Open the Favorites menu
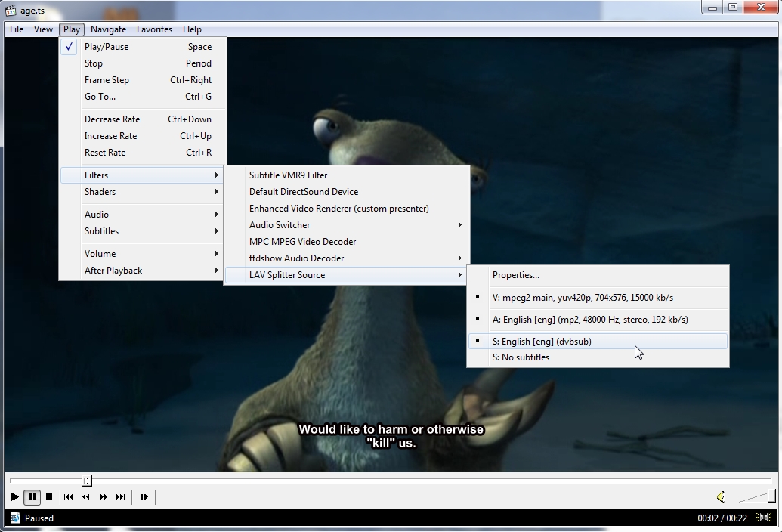 pos(154,29)
